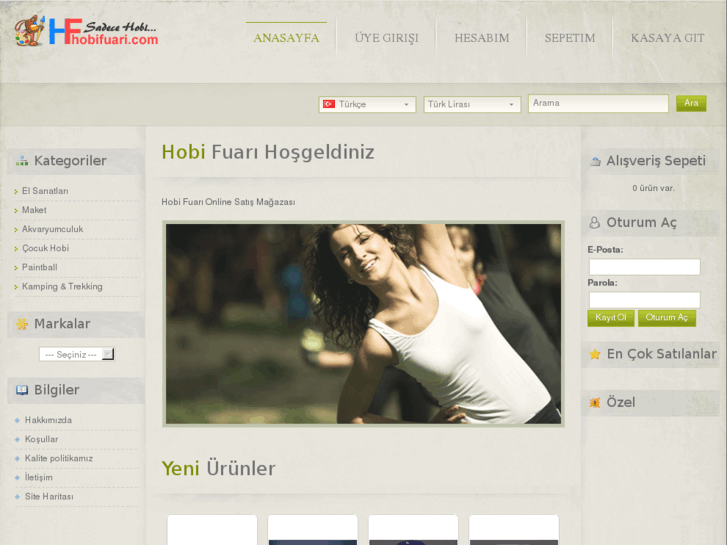The width and height of the screenshot is (727, 545).
Task: Click the Ara search button
Action: [x=691, y=103]
